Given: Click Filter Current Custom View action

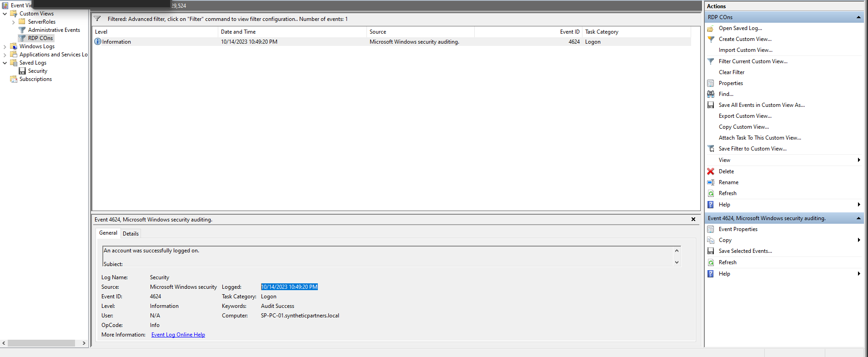Looking at the screenshot, I should click(x=753, y=61).
